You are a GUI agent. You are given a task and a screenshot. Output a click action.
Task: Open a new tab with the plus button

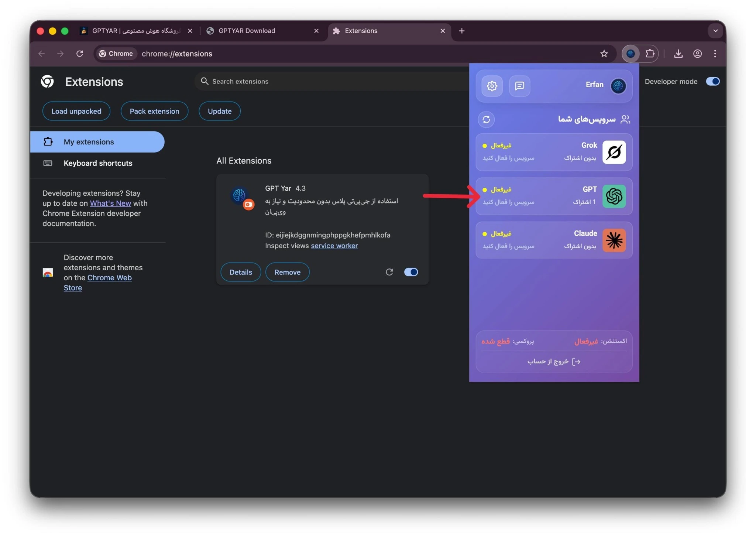462,31
